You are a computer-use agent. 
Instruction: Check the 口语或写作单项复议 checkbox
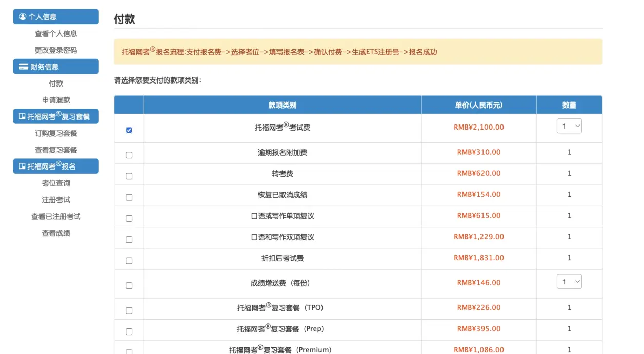(x=129, y=218)
